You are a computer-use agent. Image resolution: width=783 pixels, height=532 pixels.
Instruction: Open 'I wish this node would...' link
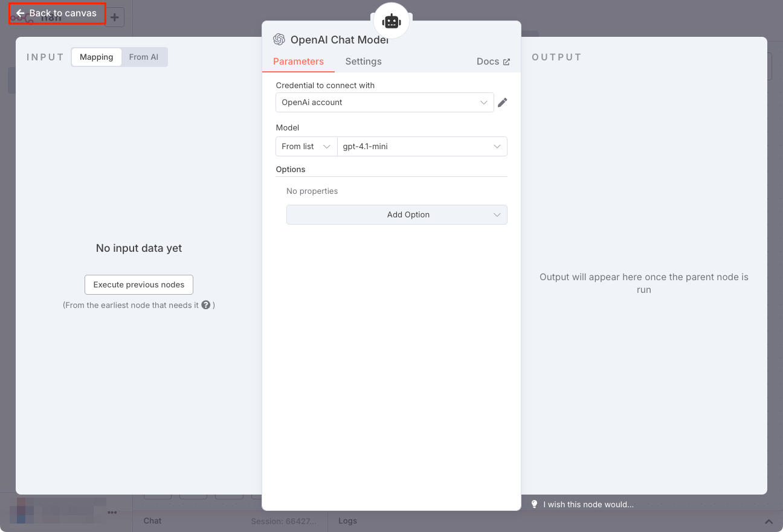588,504
